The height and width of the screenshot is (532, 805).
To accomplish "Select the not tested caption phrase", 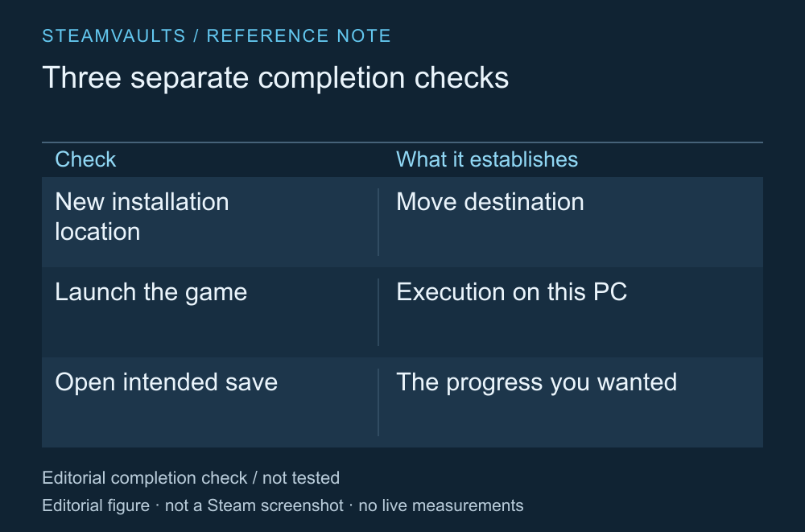I will [301, 478].
